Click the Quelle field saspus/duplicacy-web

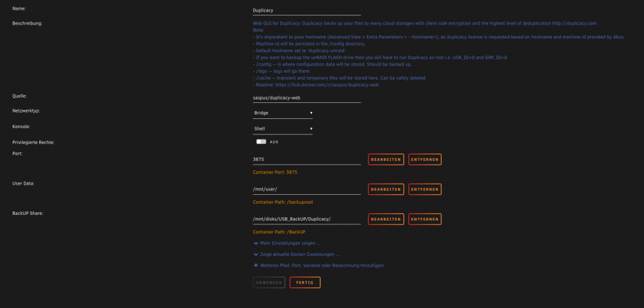[x=307, y=98]
